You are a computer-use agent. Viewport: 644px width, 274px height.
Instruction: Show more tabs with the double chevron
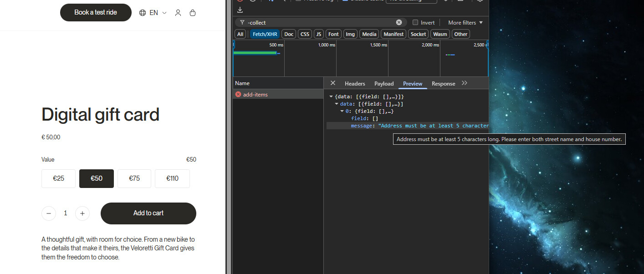point(465,83)
